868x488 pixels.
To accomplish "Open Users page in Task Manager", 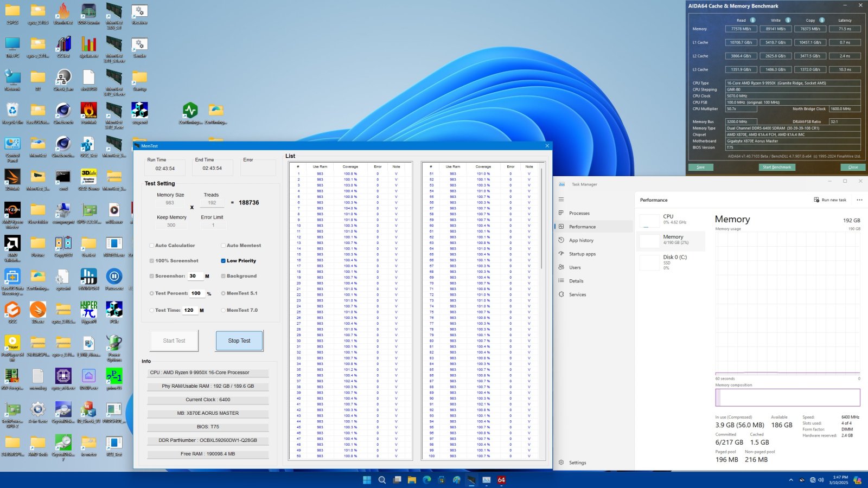I will [593, 267].
